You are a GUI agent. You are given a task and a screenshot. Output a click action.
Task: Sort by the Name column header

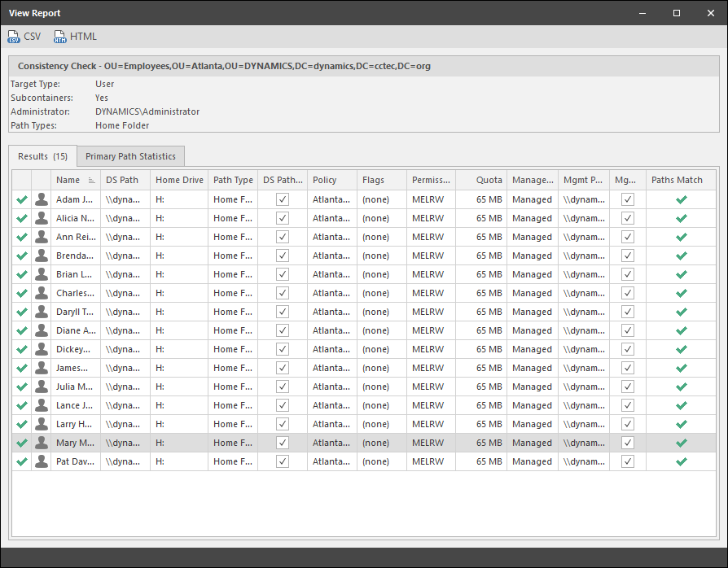click(68, 180)
